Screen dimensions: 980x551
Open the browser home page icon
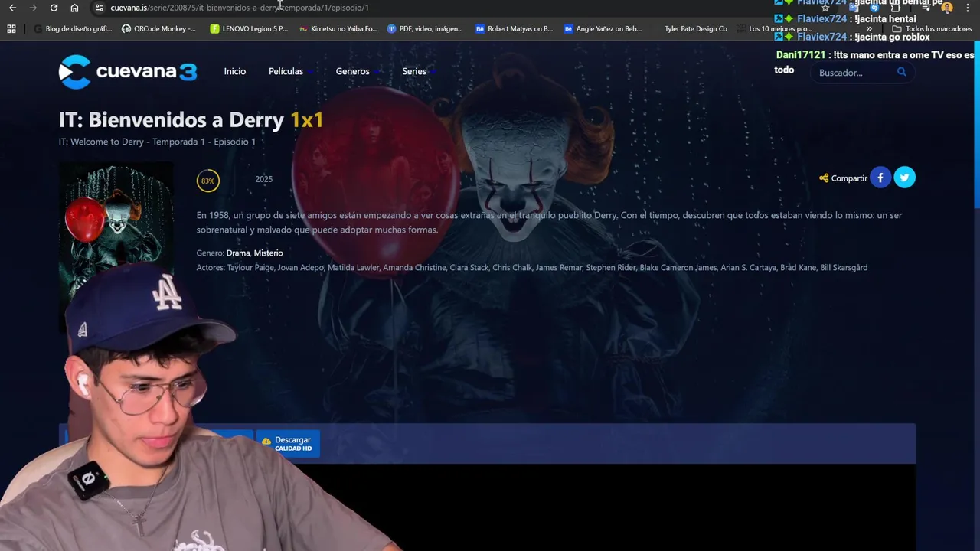pos(74,8)
